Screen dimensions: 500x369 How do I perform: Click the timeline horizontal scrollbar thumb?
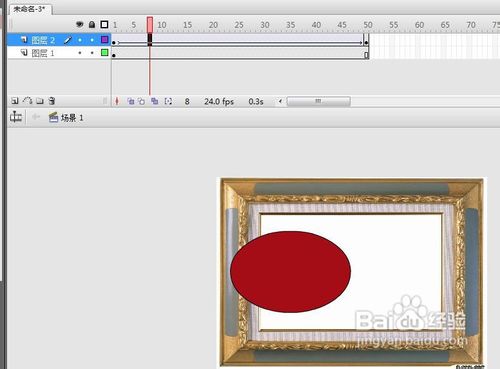click(318, 101)
